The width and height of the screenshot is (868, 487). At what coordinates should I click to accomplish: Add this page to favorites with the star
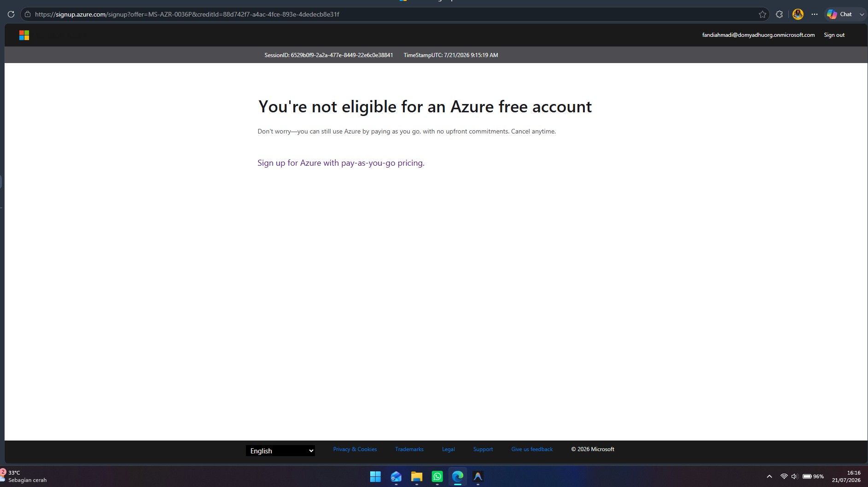coord(763,14)
